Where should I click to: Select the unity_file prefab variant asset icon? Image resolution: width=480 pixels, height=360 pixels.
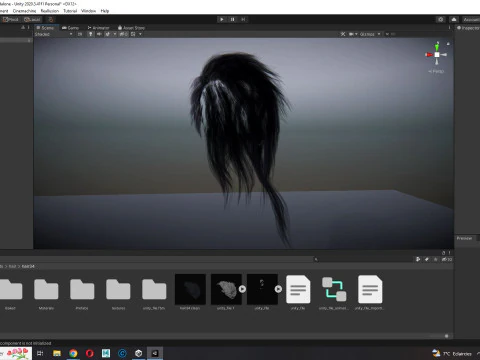[334, 289]
